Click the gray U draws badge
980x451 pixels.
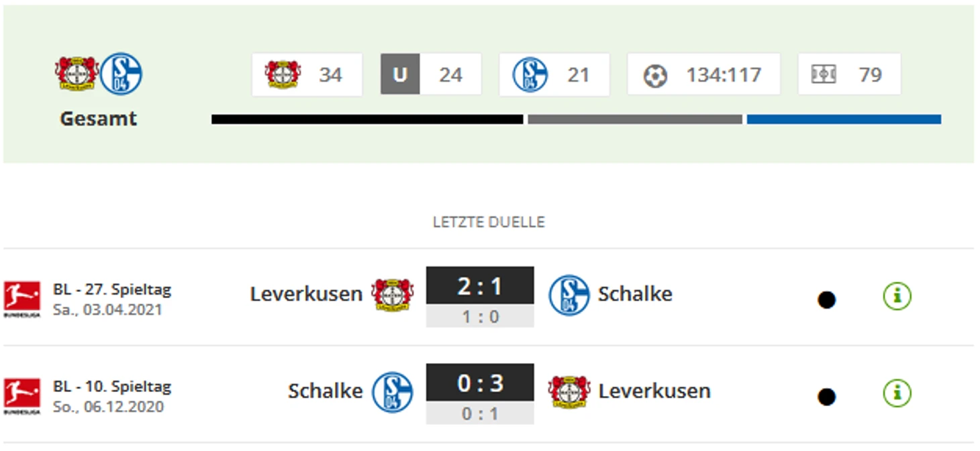click(400, 74)
